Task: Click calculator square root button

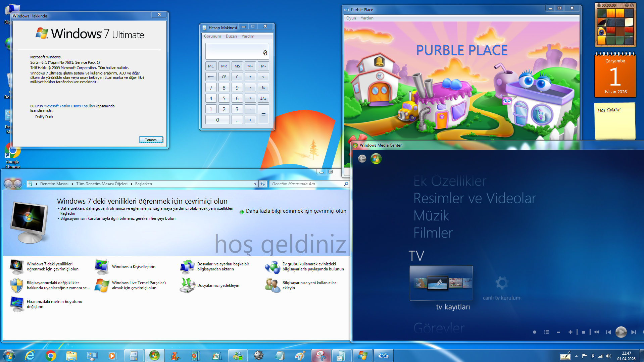Action: (x=263, y=77)
